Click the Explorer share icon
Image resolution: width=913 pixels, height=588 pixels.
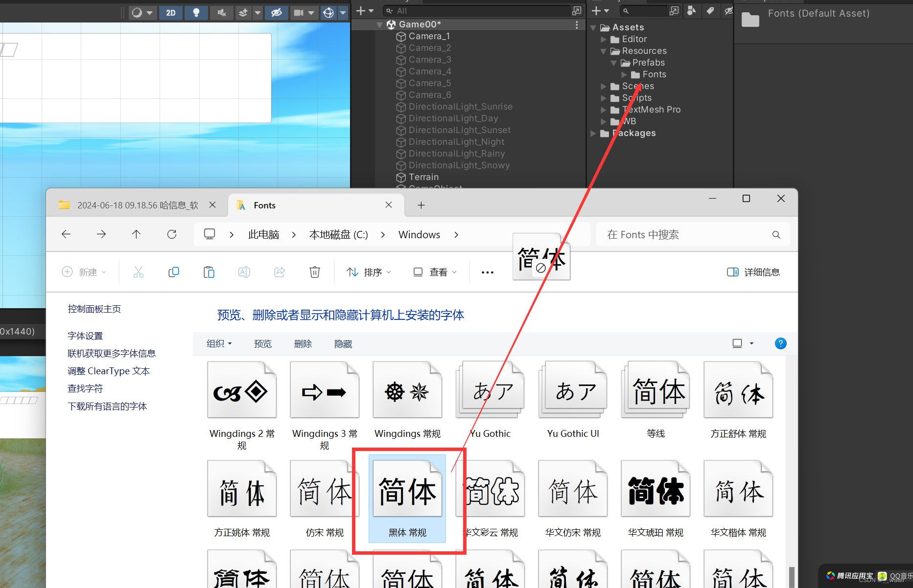(280, 272)
